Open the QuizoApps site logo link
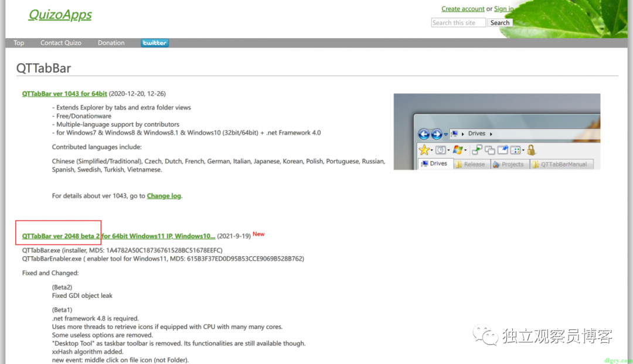Screen dimensions: 633x364 pyautogui.click(x=60, y=15)
